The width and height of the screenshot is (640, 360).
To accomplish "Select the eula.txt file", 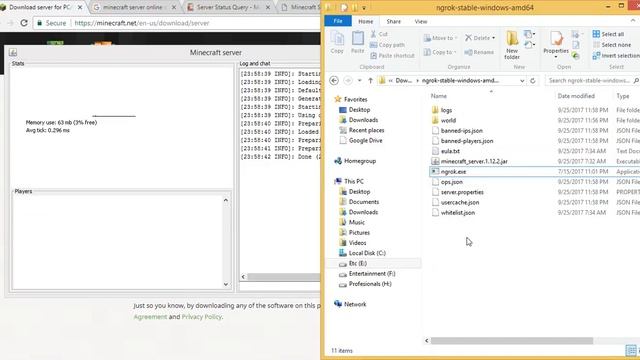I will pos(450,151).
